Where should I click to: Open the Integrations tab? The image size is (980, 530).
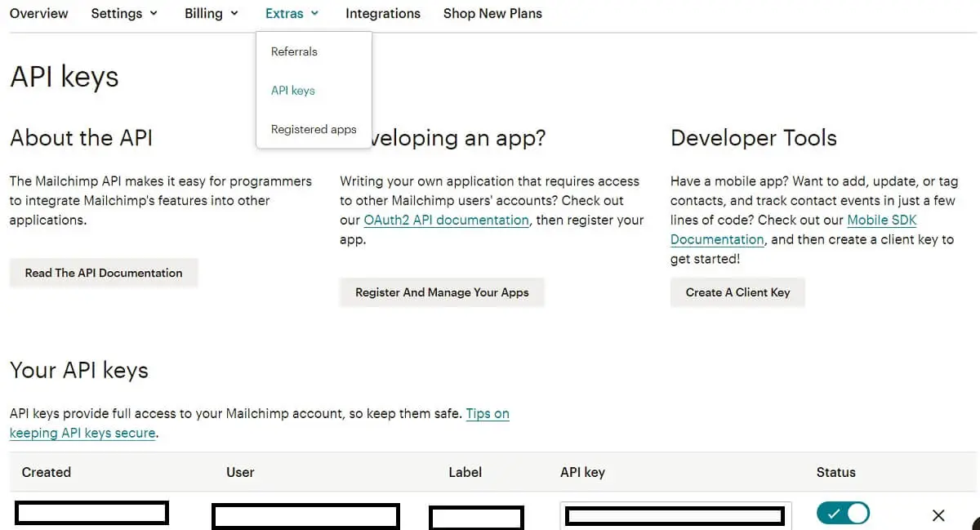point(383,13)
